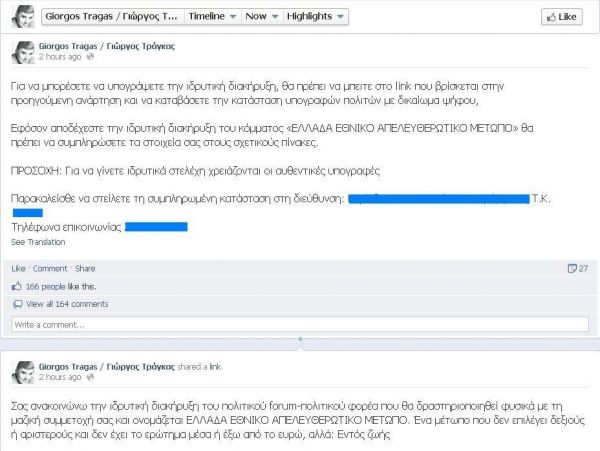
Task: Open the '2 hours ago' timestamp of the shared-link post
Action: [x=60, y=377]
